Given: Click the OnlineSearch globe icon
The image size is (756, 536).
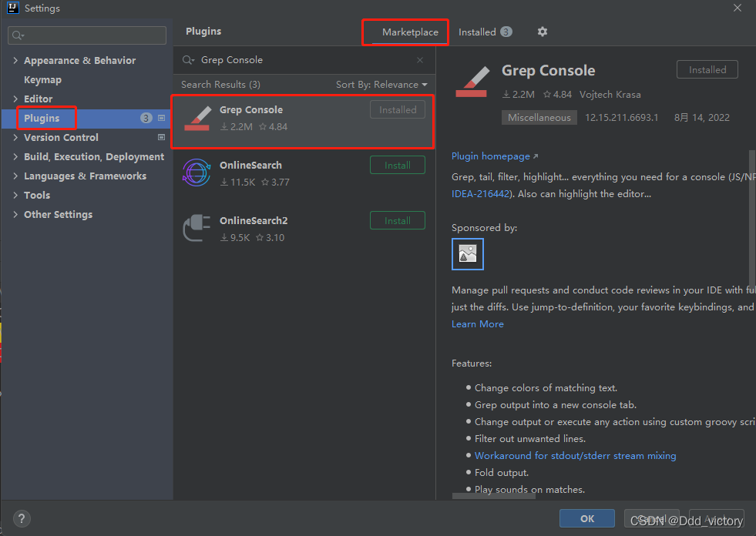Looking at the screenshot, I should (x=197, y=173).
